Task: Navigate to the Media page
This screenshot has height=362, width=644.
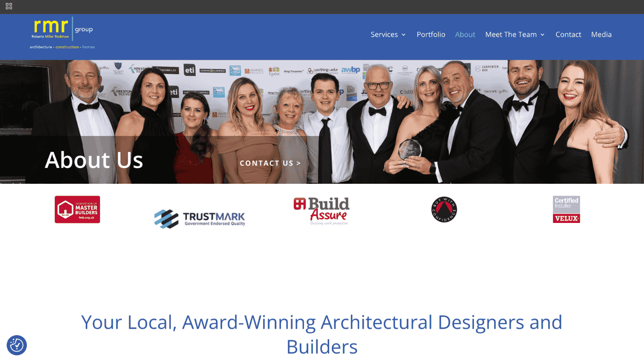Action: pyautogui.click(x=601, y=34)
